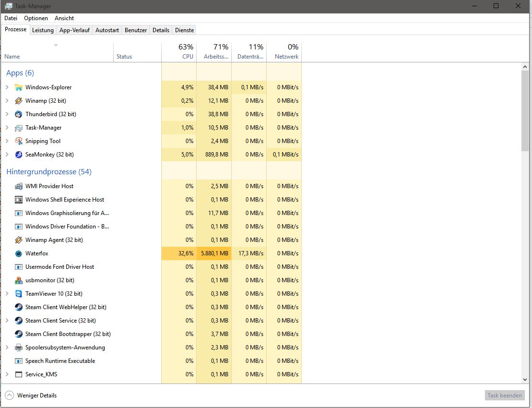Click the scrollbar up arrow
The height and width of the screenshot is (408, 532).
525,67
